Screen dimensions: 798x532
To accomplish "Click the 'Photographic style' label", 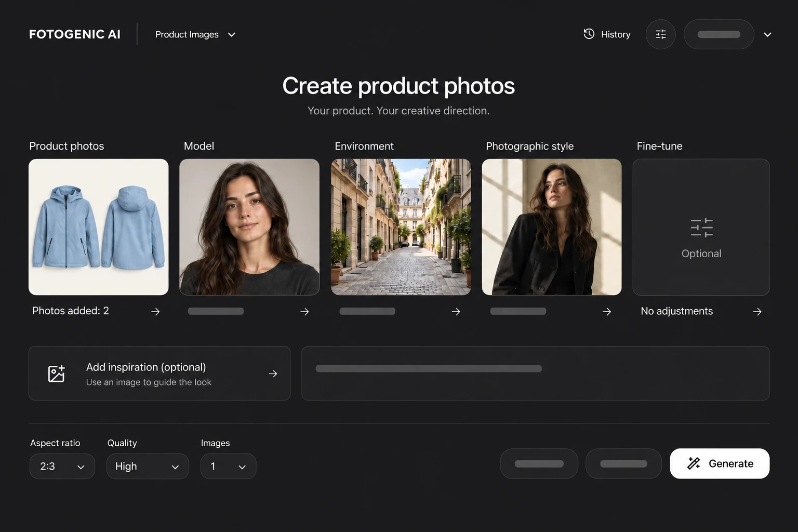I will click(x=530, y=146).
